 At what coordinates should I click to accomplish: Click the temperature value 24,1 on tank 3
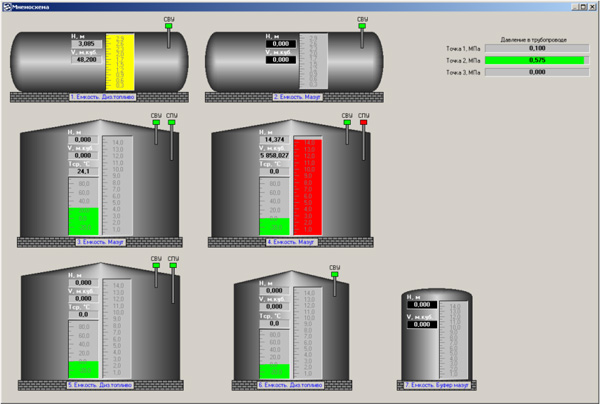(83, 171)
